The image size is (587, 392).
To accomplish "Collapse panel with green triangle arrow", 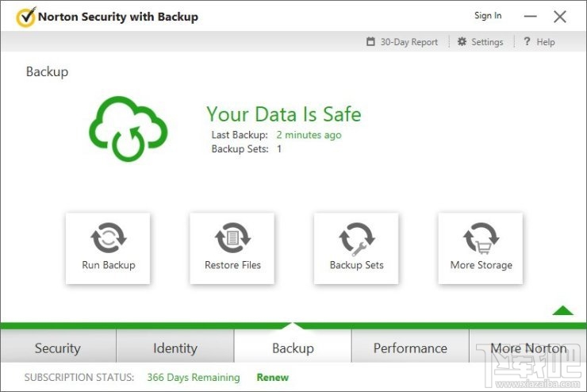I will 562,310.
